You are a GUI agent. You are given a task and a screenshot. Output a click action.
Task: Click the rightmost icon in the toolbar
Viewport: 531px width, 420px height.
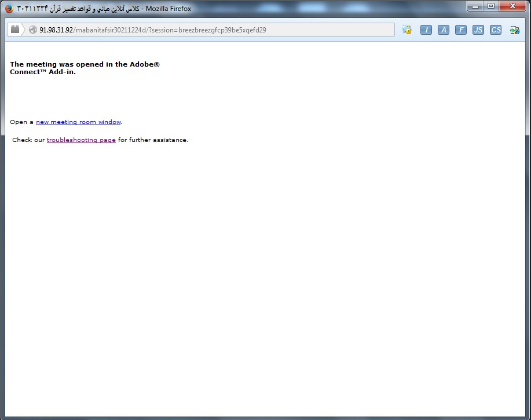coord(515,30)
